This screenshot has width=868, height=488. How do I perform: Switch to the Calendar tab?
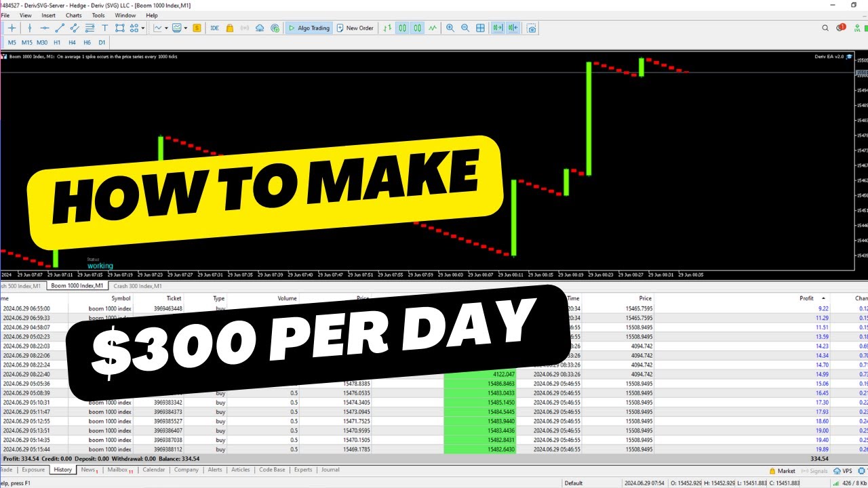tap(153, 470)
